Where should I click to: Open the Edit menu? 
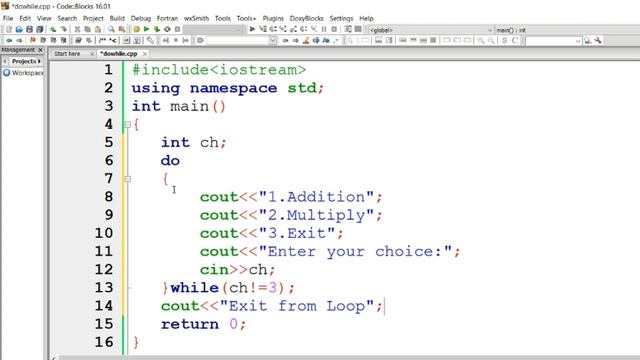25,18
